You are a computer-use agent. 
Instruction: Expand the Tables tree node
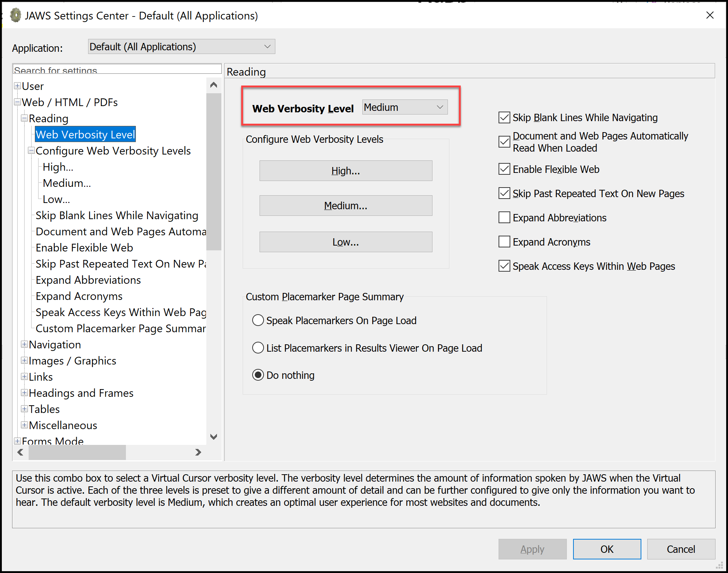[24, 409]
